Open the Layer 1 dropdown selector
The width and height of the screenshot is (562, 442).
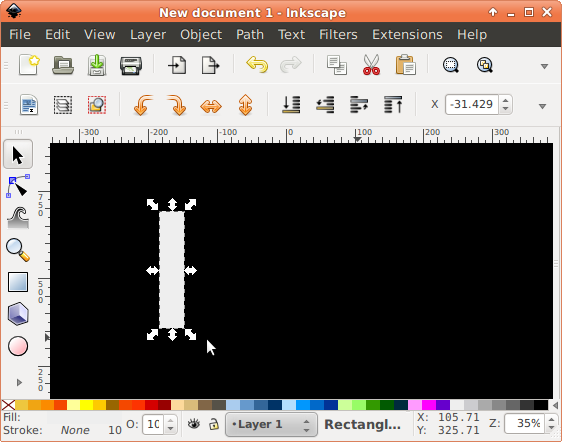click(271, 424)
